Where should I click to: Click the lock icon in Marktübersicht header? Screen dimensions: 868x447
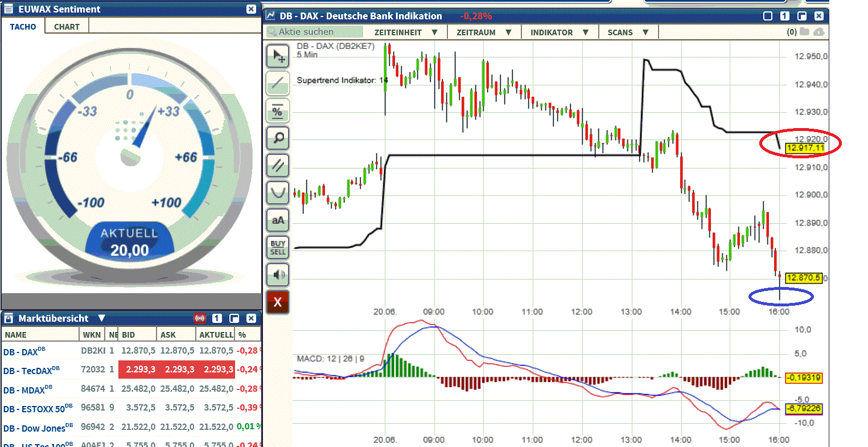(9, 318)
